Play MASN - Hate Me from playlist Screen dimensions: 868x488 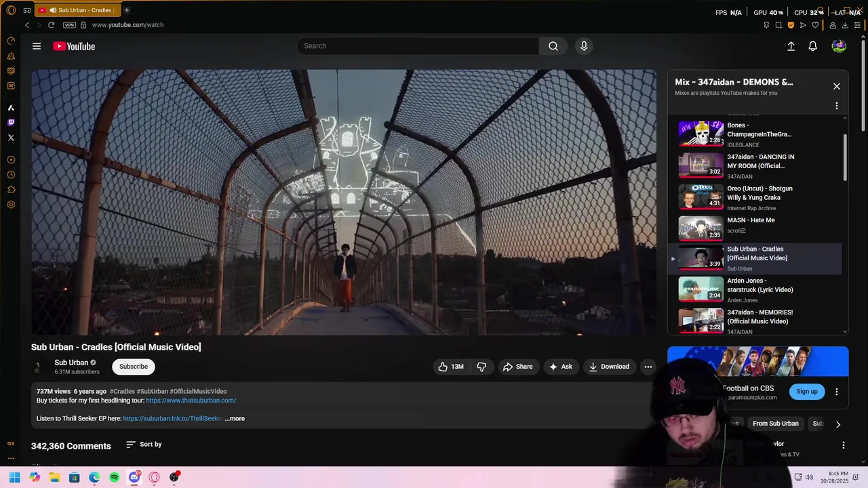(x=755, y=228)
